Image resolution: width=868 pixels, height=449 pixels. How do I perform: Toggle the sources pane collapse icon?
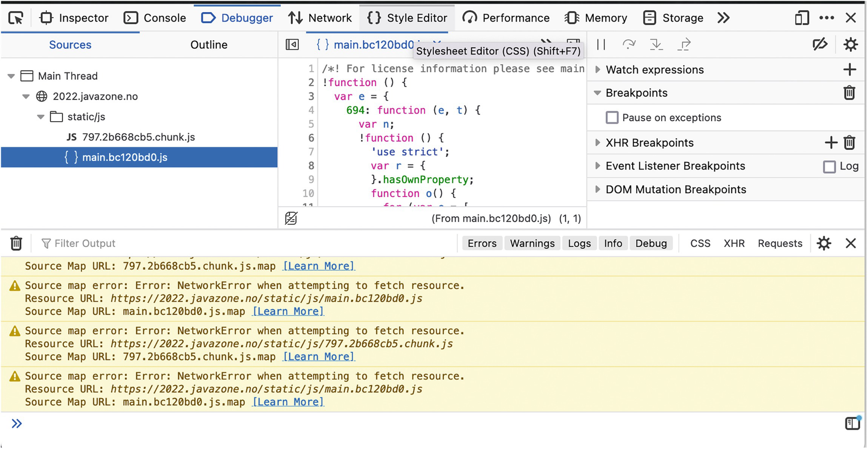292,45
